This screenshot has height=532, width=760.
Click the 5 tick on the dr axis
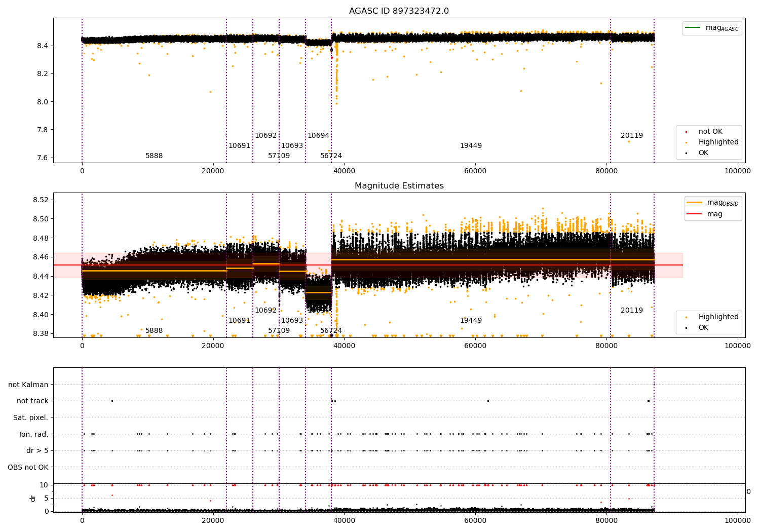click(x=47, y=499)
